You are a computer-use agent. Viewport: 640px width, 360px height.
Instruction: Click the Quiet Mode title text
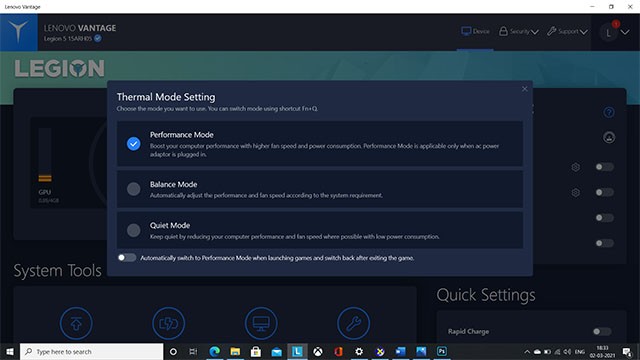pyautogui.click(x=170, y=225)
